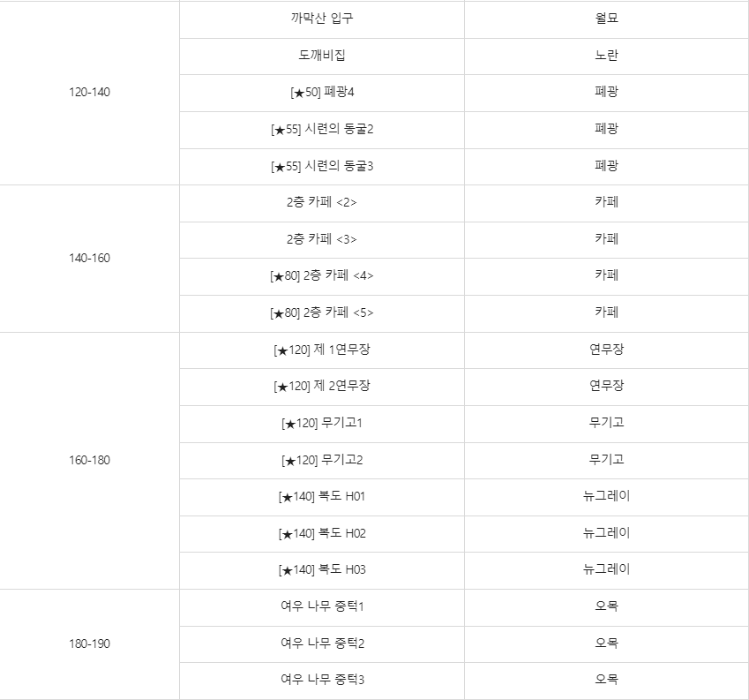Select [★120] 제 1연무장 entry
This screenshot has height=700, width=749.
322,350
